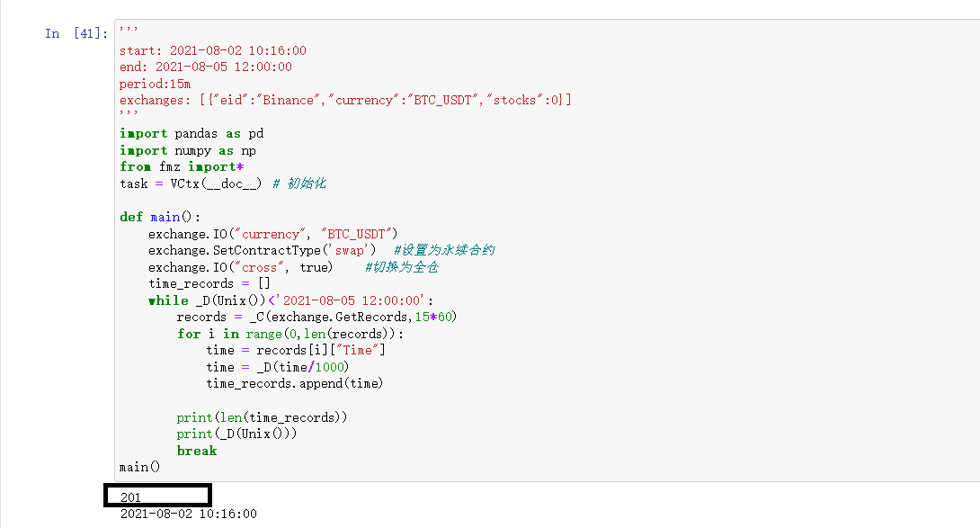
Task: Place cursor on import numpy line
Action: point(188,150)
